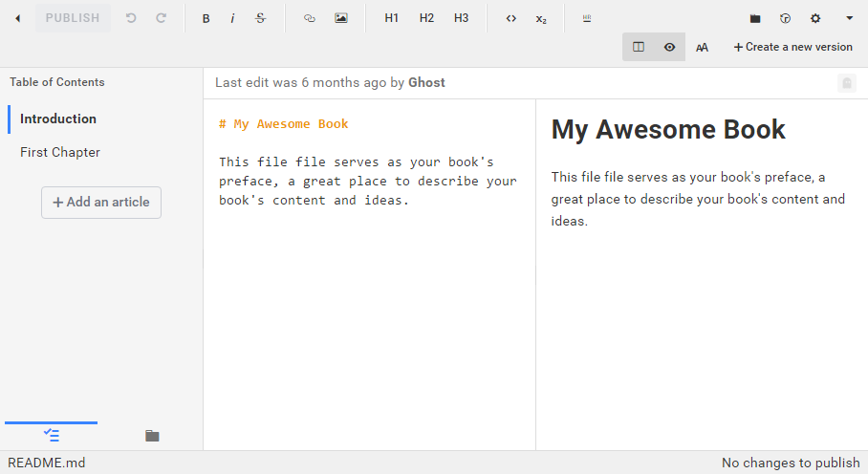The image size is (868, 474).
Task: Click the back arrow icon
Action: [18, 18]
